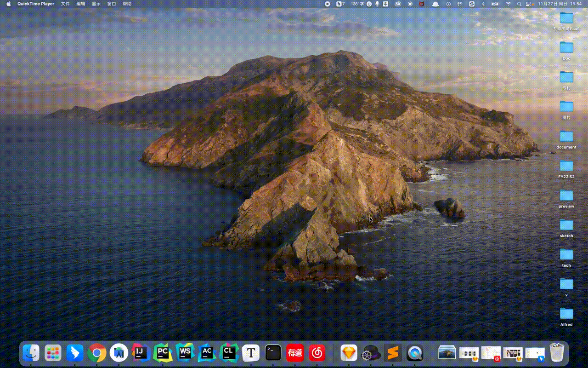Open WebStorm (WS) from the Dock
Viewport: 588px width, 368px height.
pos(185,353)
